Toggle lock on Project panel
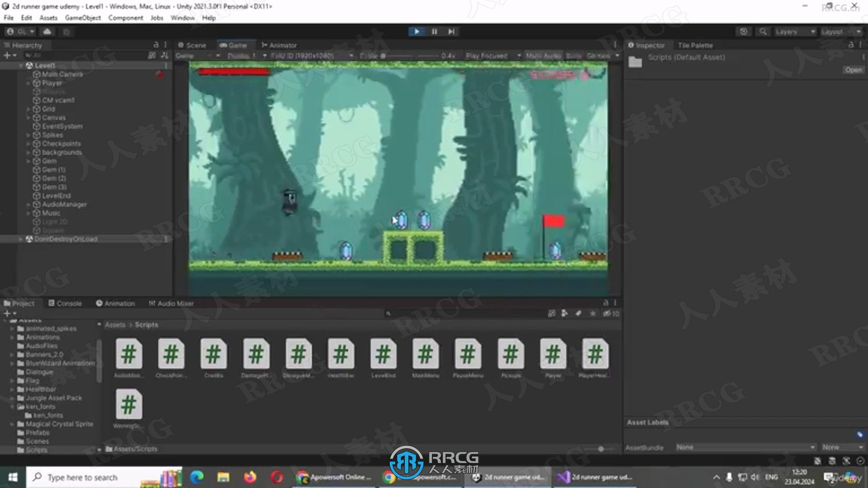The image size is (868, 488). (x=606, y=303)
